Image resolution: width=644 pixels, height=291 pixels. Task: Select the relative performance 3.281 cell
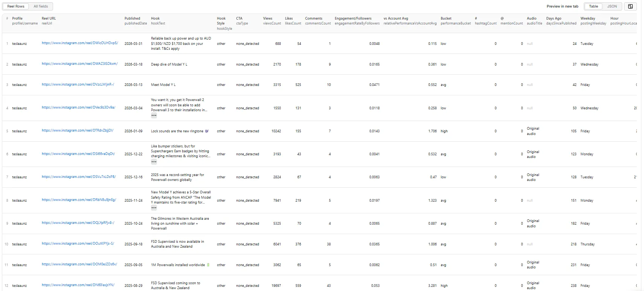click(x=432, y=286)
